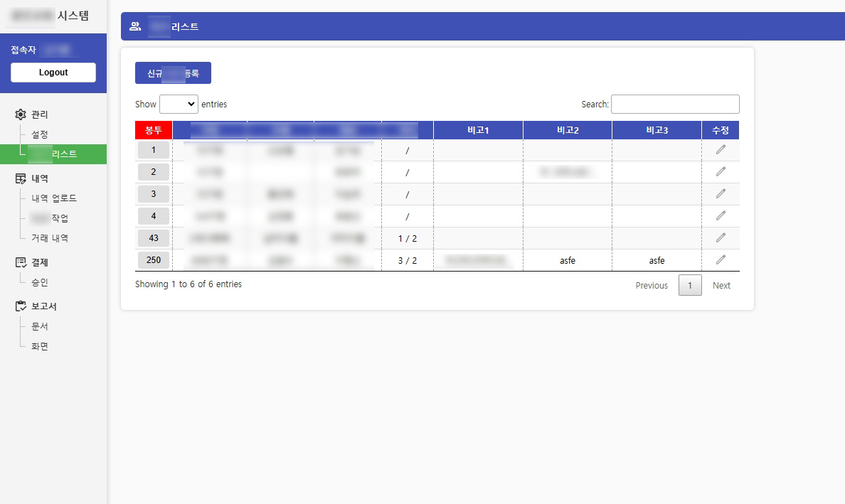This screenshot has width=845, height=504.
Task: Open the green 리스트 sidebar item
Action: (53, 154)
